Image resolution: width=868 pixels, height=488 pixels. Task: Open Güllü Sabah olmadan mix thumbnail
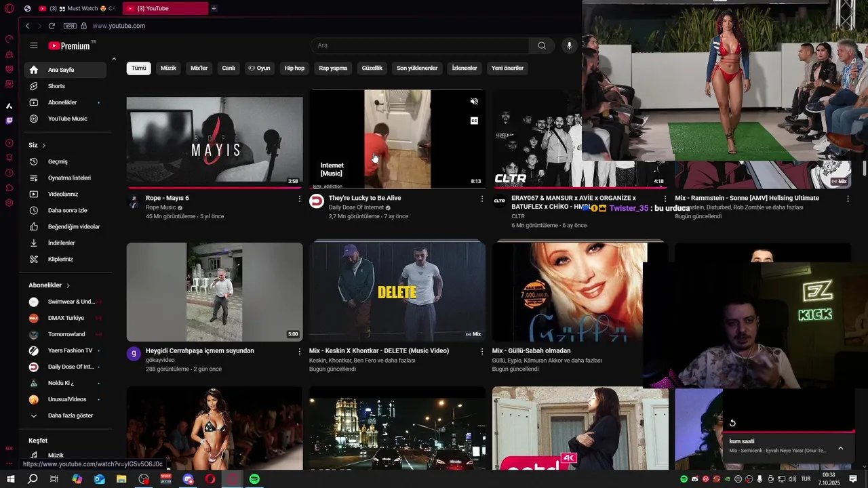570,292
